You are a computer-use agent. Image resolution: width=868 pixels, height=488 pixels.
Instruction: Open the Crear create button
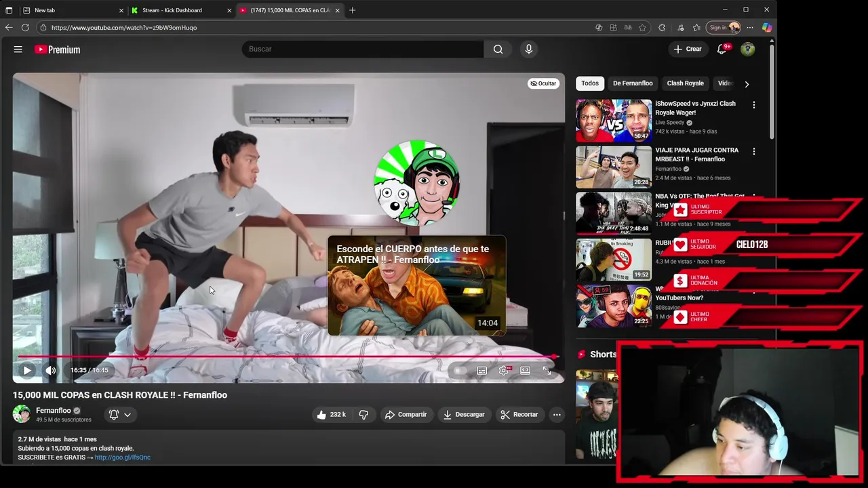point(688,49)
